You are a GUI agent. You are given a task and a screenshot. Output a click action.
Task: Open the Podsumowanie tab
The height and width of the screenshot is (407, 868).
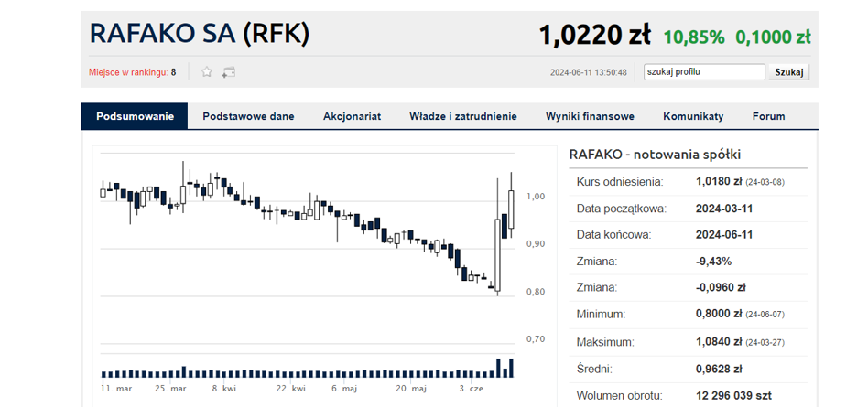(135, 116)
